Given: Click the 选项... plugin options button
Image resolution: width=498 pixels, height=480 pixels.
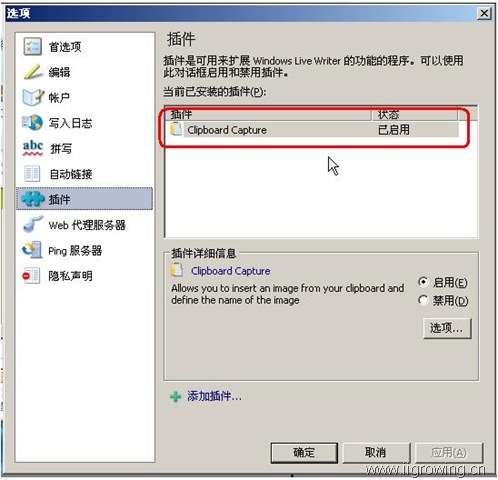Looking at the screenshot, I should point(447,328).
